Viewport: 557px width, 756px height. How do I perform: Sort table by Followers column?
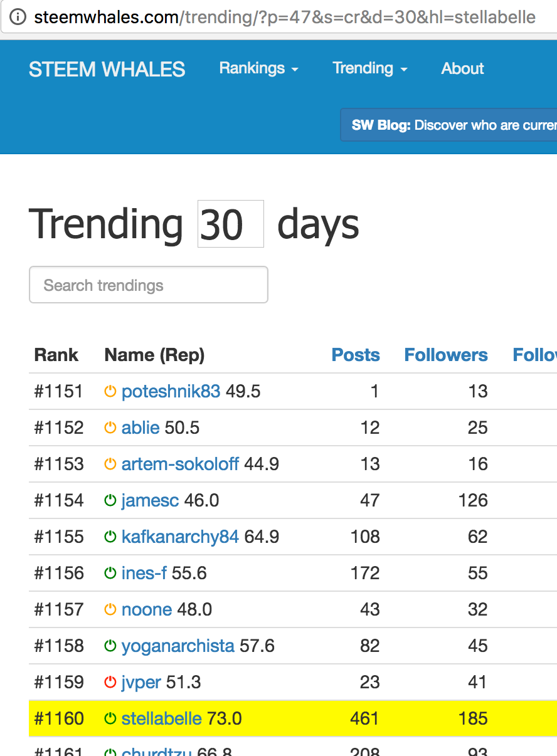[x=446, y=355]
